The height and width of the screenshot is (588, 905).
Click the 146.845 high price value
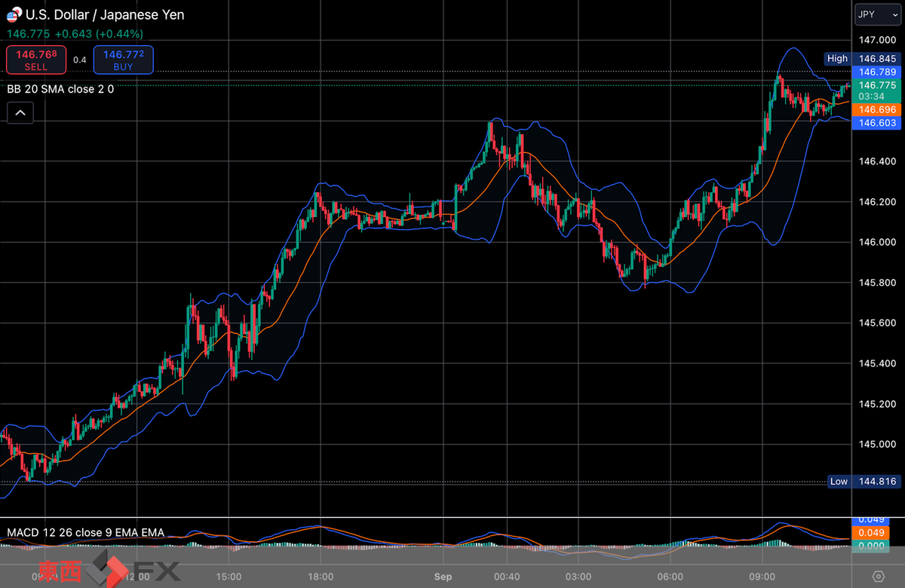click(876, 58)
